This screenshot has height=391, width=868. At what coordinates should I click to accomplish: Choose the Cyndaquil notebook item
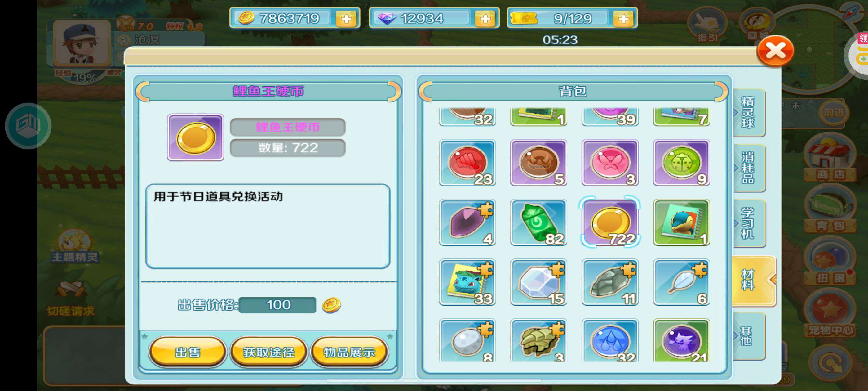coord(681,222)
